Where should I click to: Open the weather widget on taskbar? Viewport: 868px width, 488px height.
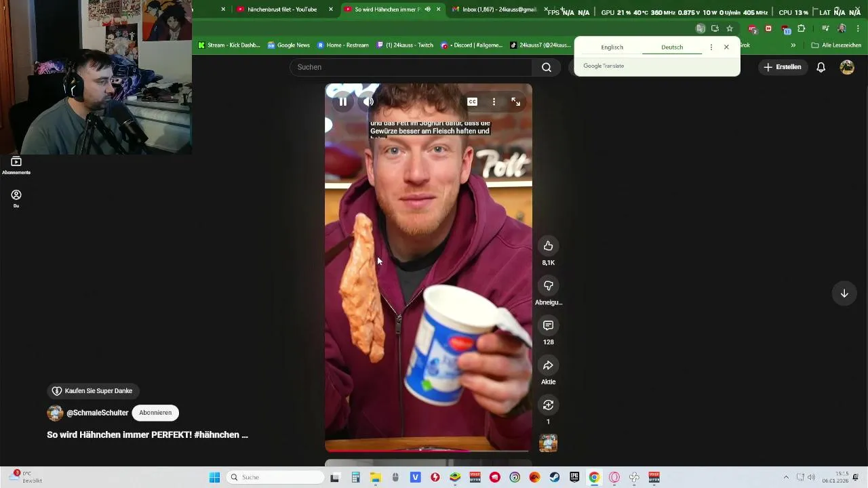coord(25,477)
